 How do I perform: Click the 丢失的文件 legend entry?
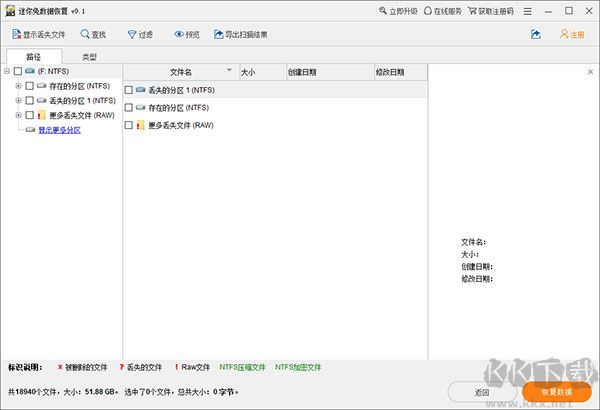(140, 367)
